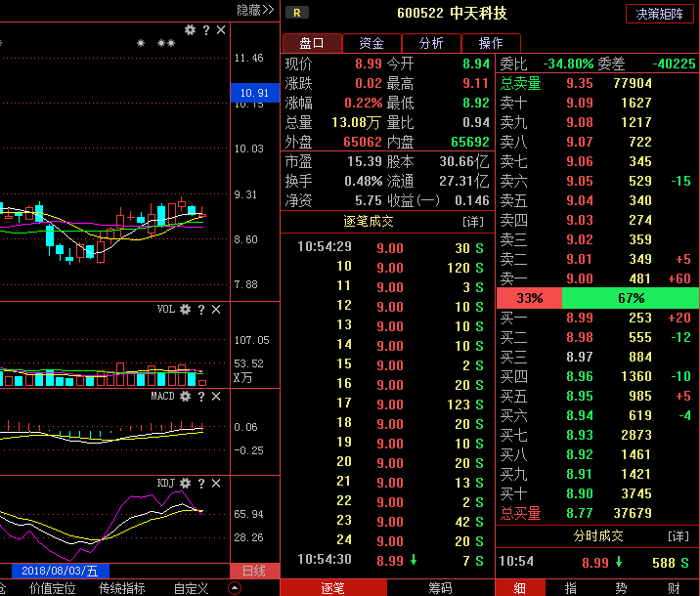Screen dimensions: 700x596
Task: Click the 传统指标 bottom tab
Action: 122,588
